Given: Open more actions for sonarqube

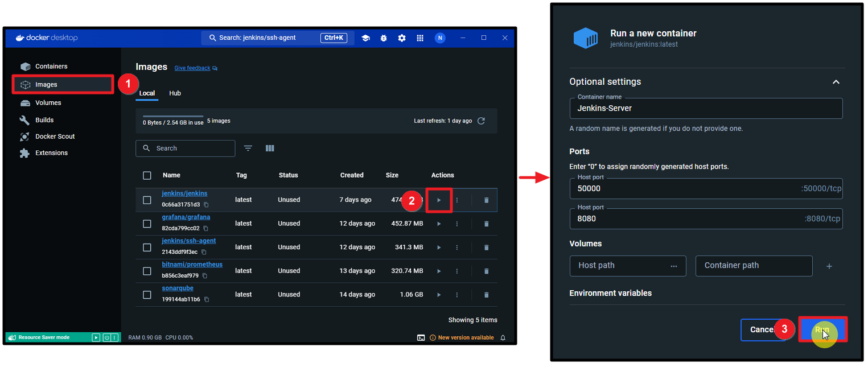Looking at the screenshot, I should pyautogui.click(x=457, y=295).
